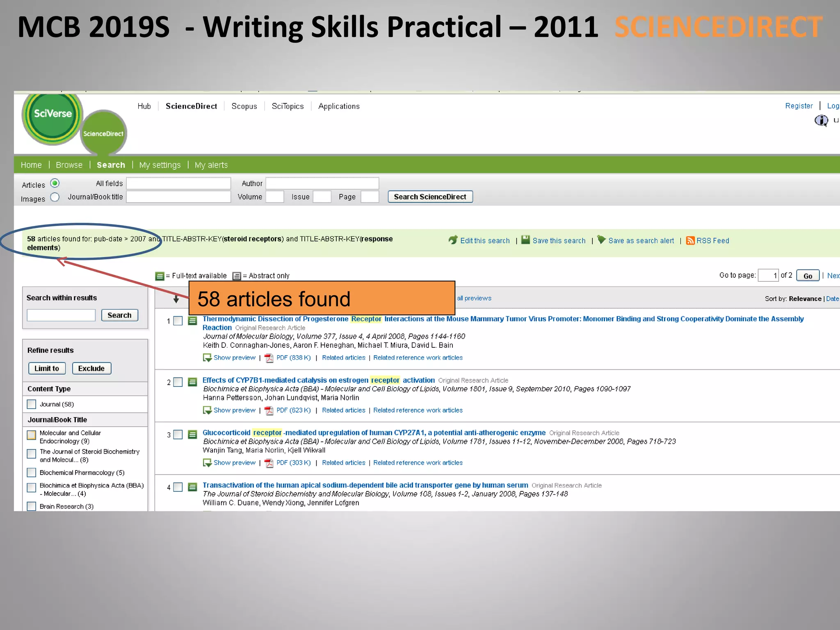Switch to the SciTopics tab

(288, 106)
